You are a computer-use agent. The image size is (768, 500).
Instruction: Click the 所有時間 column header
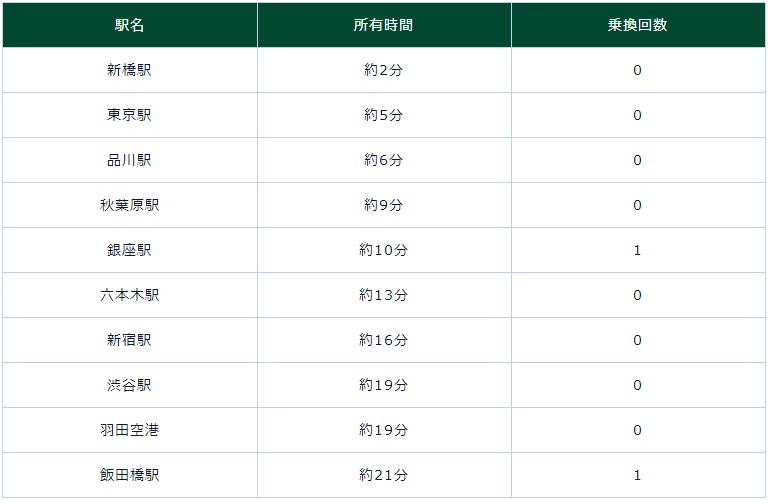tap(384, 25)
